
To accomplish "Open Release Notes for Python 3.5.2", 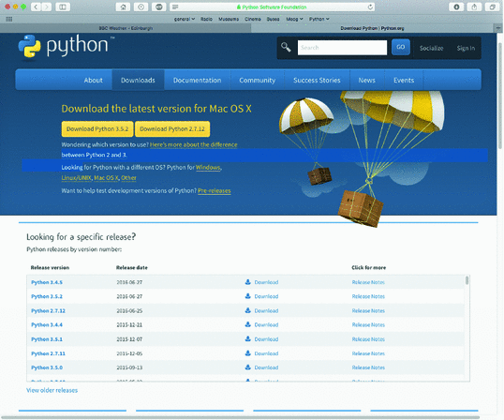I will pos(368,296).
